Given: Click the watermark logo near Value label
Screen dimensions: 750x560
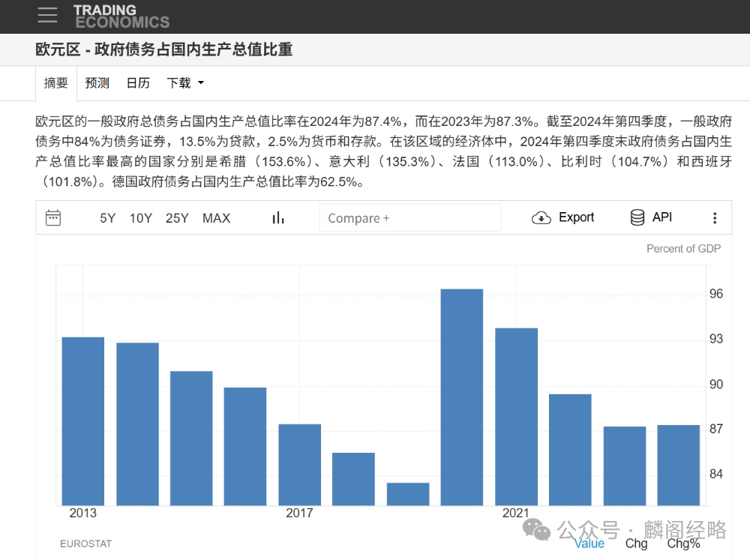Looking at the screenshot, I should tap(537, 530).
